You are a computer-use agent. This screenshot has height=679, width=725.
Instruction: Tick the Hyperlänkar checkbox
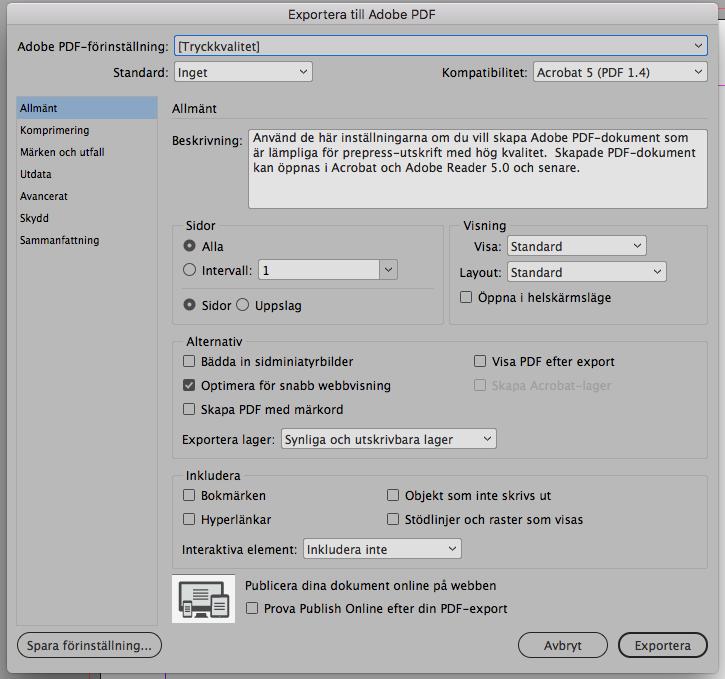(x=189, y=519)
